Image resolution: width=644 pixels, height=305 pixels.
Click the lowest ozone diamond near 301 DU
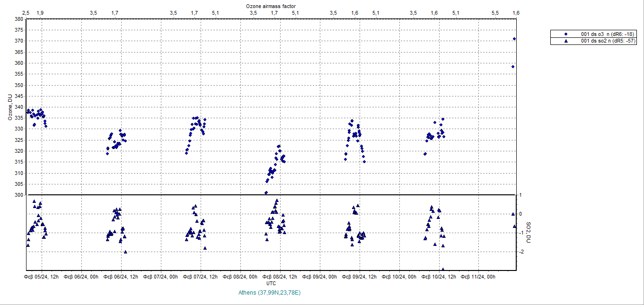point(266,192)
